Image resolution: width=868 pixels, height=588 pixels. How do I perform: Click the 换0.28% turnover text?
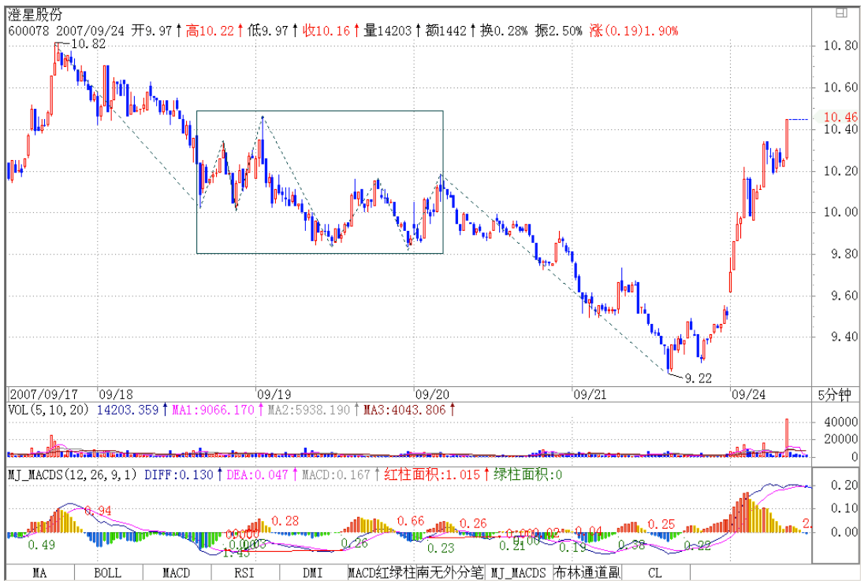[504, 31]
